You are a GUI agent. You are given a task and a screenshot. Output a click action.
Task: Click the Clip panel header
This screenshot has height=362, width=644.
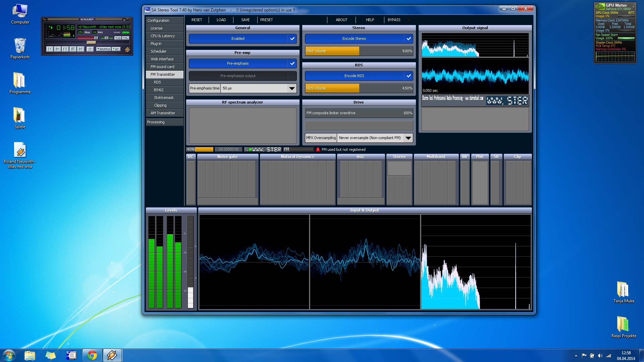[x=518, y=157]
